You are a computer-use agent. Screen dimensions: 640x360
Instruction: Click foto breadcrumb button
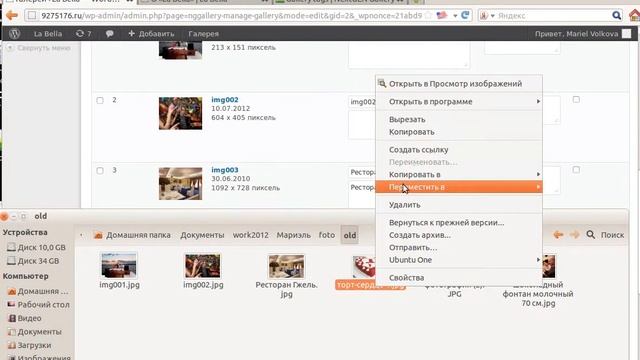(x=327, y=235)
